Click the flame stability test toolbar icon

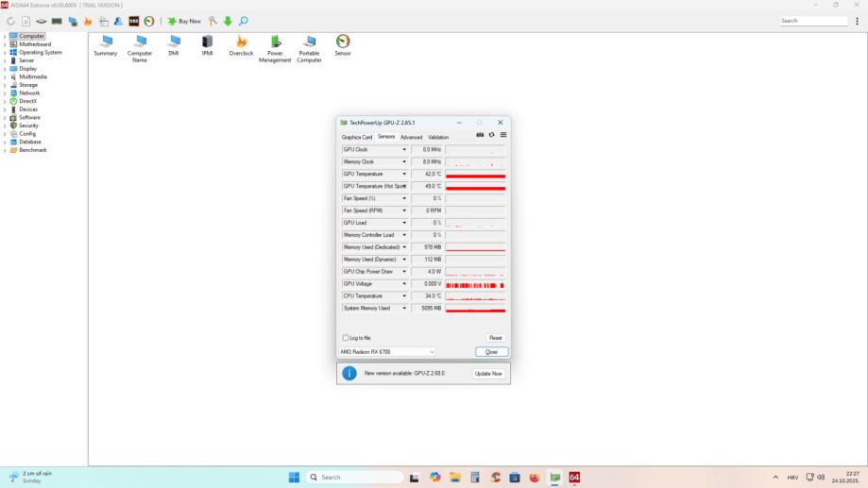(x=88, y=21)
